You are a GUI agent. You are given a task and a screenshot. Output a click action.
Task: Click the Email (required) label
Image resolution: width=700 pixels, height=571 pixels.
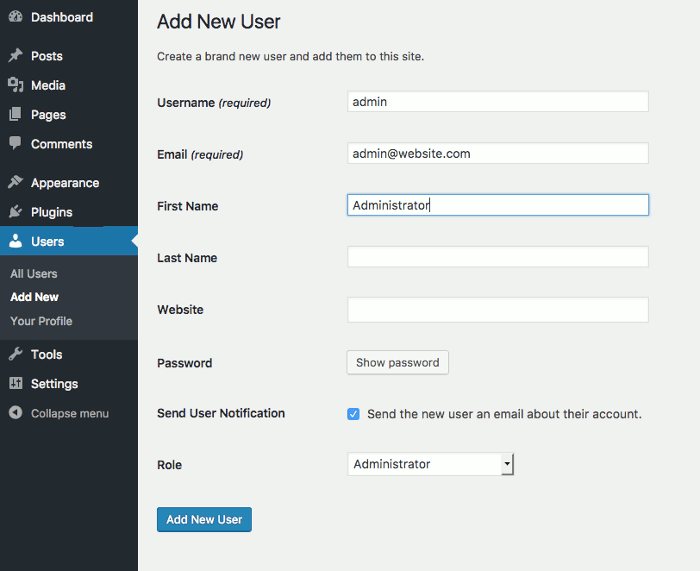coord(200,155)
